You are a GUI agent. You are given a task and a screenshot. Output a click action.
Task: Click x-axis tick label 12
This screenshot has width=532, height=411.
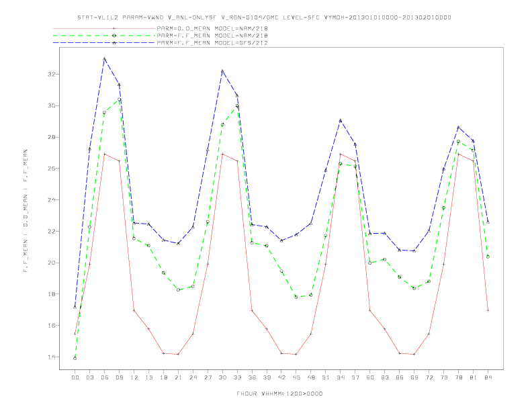click(x=134, y=377)
